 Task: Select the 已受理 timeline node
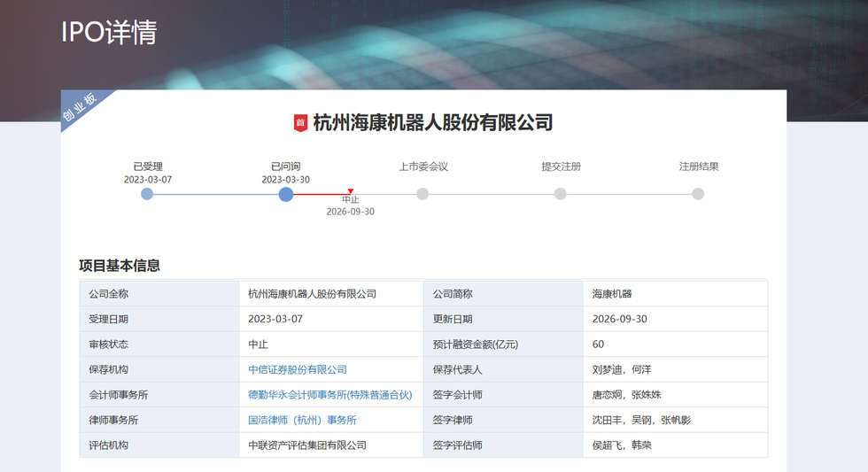[147, 194]
